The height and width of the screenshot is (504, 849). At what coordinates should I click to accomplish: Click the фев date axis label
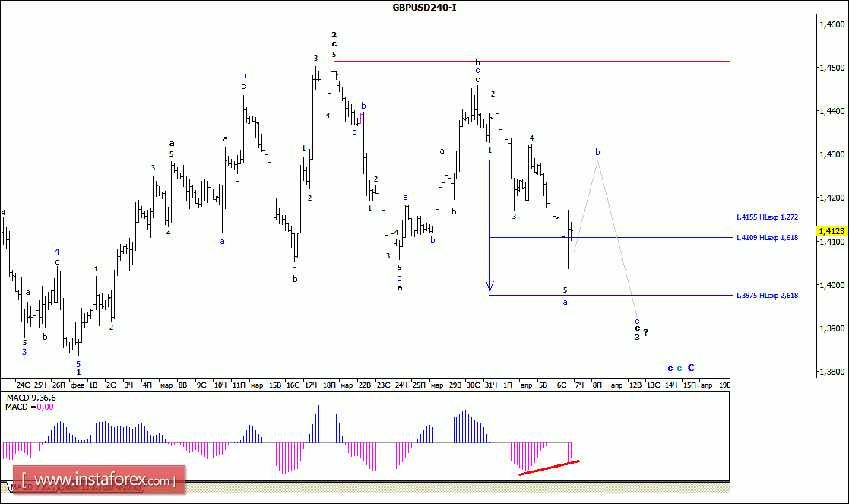[x=78, y=385]
